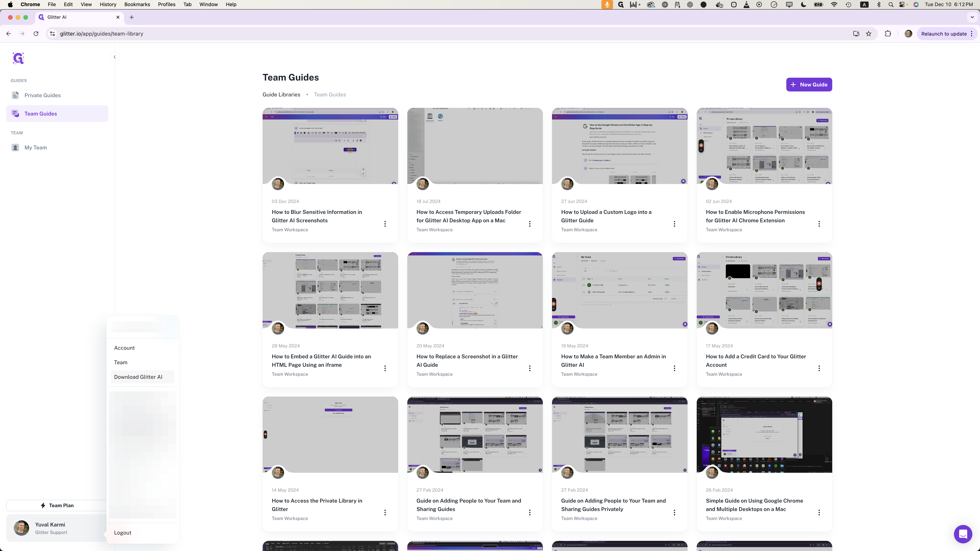
Task: Open the support chat bubble
Action: [963, 534]
